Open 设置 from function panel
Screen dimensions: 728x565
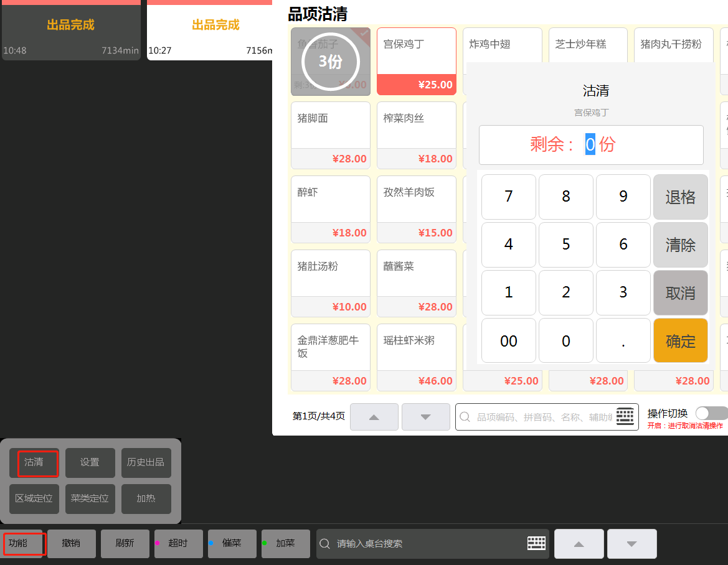click(x=90, y=462)
